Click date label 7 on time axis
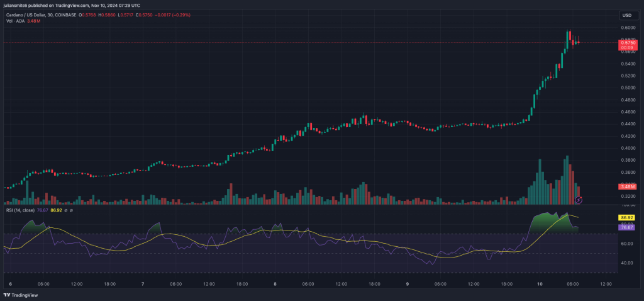 (143, 284)
